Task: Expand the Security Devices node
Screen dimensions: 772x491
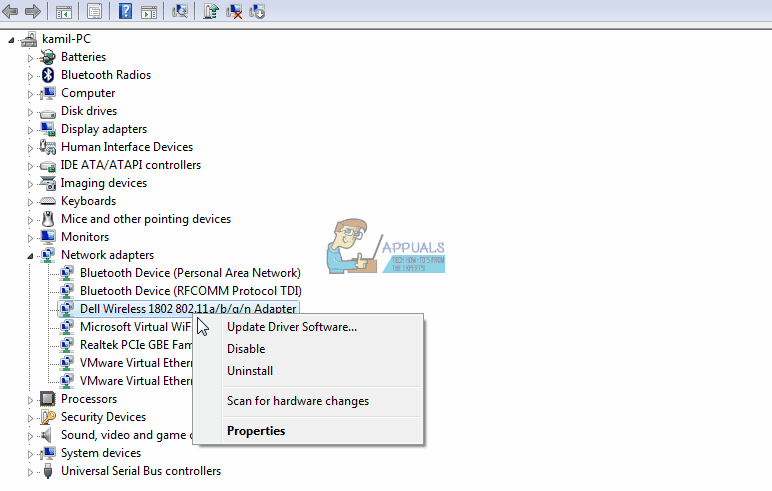Action: click(30, 418)
